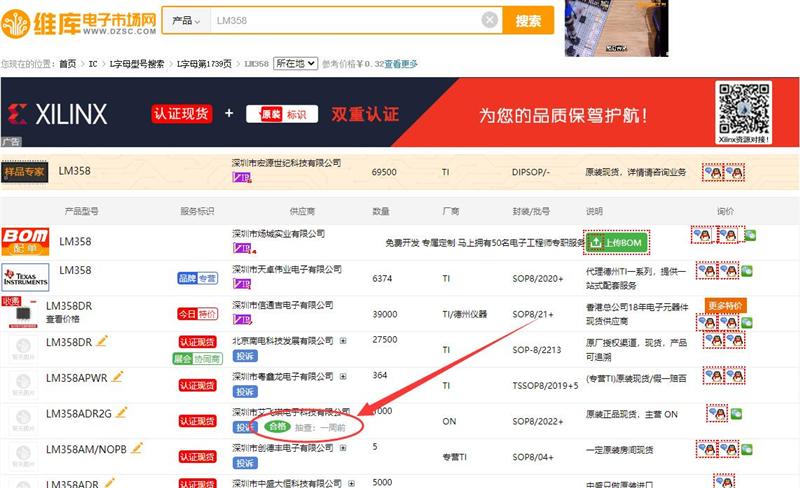Go to 首页 in the breadcrumb
The height and width of the screenshot is (488, 800).
pyautogui.click(x=67, y=64)
